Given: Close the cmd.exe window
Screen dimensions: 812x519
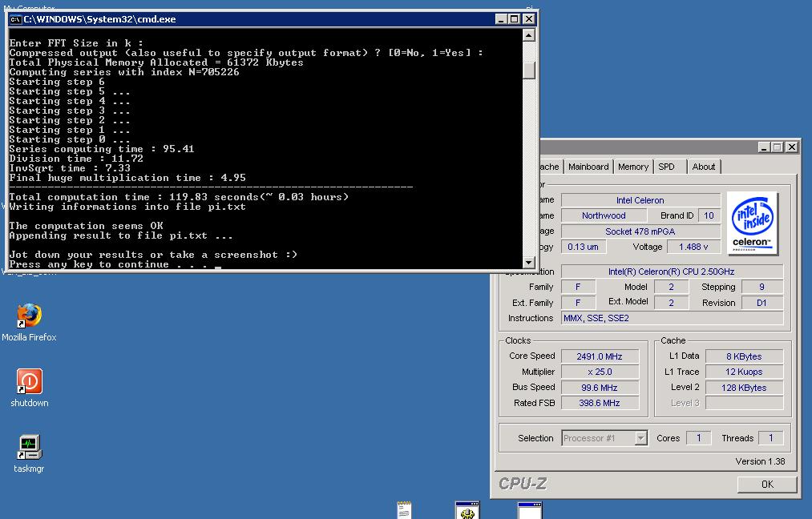Looking at the screenshot, I should pos(528,19).
